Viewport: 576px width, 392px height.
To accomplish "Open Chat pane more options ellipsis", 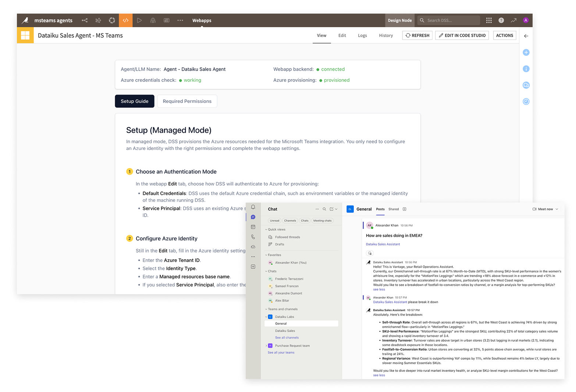I will (317, 209).
